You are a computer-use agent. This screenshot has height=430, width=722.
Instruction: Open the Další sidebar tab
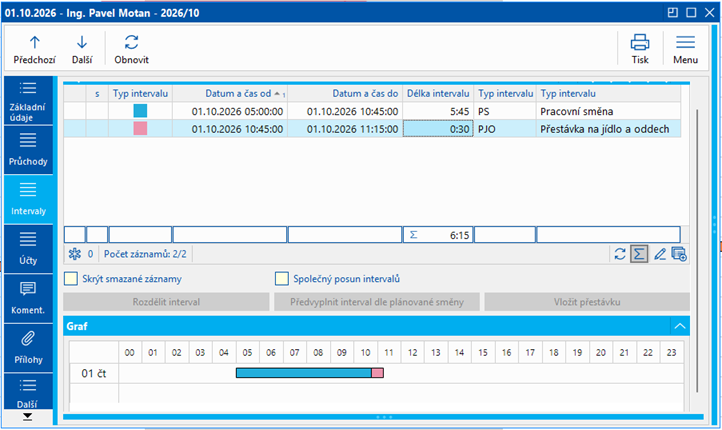point(28,392)
